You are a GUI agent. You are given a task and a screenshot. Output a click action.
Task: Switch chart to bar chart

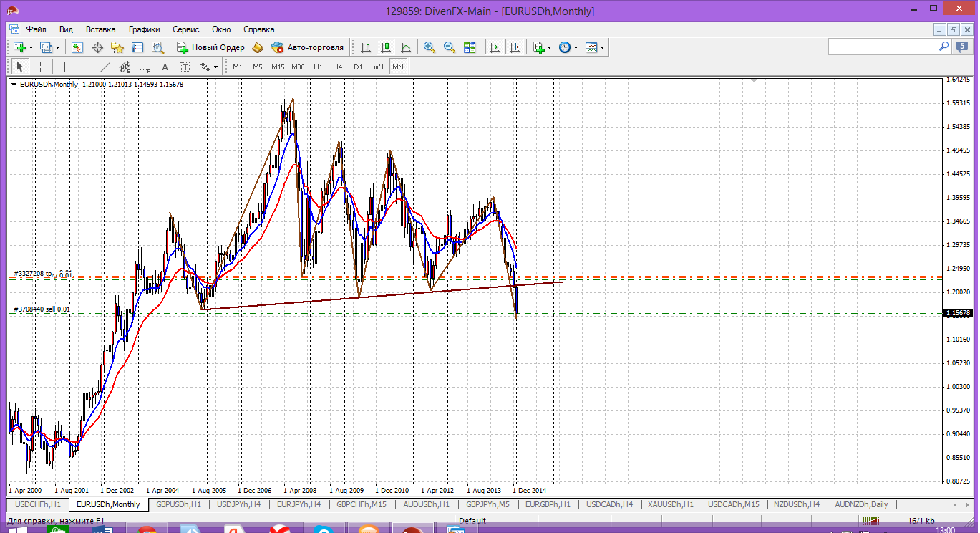point(366,47)
